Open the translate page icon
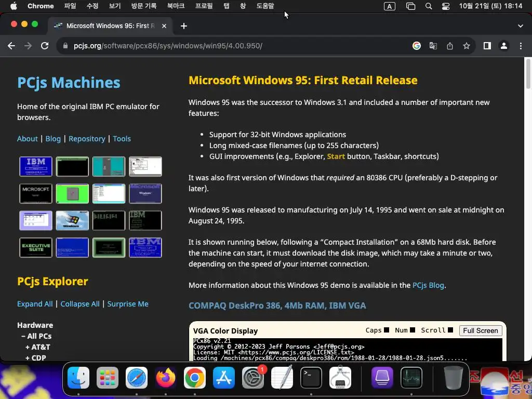Screen dimensions: 532x399 coord(433,46)
